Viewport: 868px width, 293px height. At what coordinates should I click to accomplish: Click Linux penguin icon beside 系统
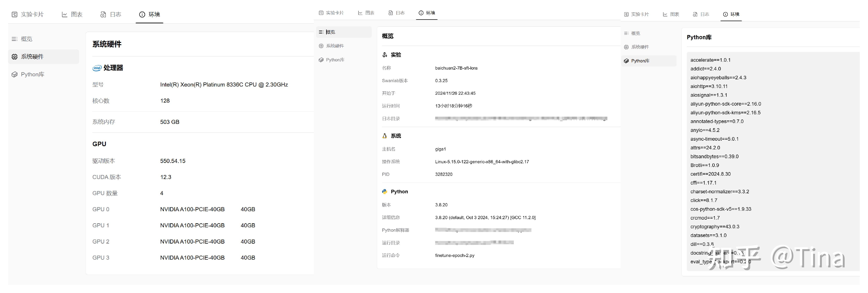[384, 136]
